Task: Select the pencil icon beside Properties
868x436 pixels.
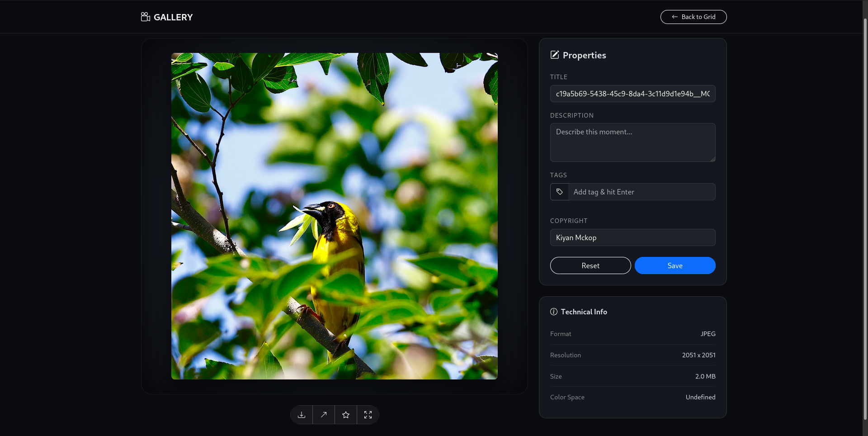Action: click(x=555, y=54)
